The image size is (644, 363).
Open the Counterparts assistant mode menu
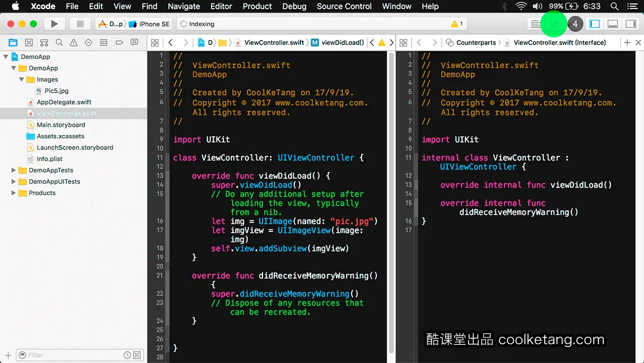pos(471,43)
